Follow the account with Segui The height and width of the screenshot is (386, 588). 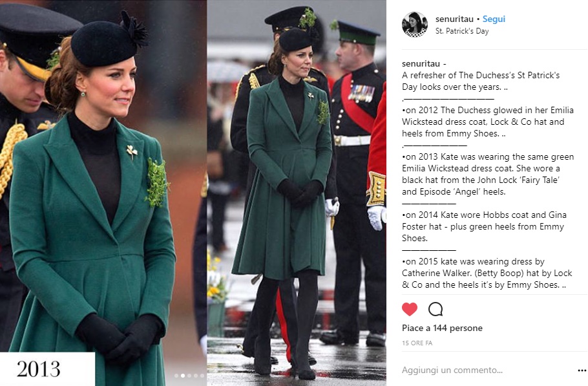pos(494,19)
